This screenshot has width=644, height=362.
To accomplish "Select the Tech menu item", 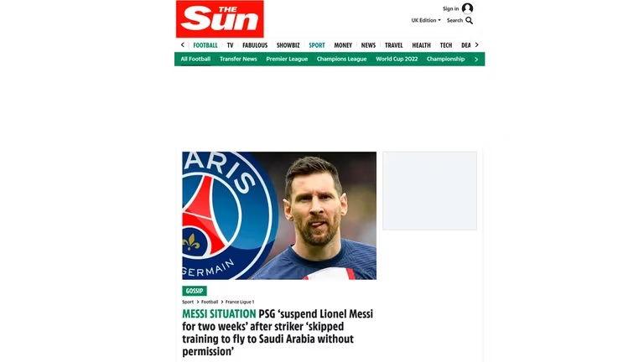I will (445, 45).
